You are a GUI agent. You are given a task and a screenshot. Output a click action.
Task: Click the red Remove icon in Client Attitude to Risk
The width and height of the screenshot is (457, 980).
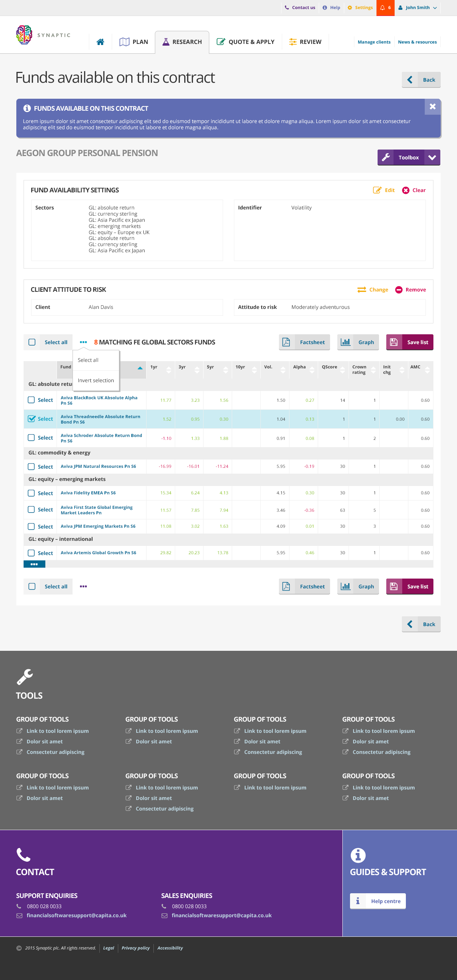tap(399, 290)
